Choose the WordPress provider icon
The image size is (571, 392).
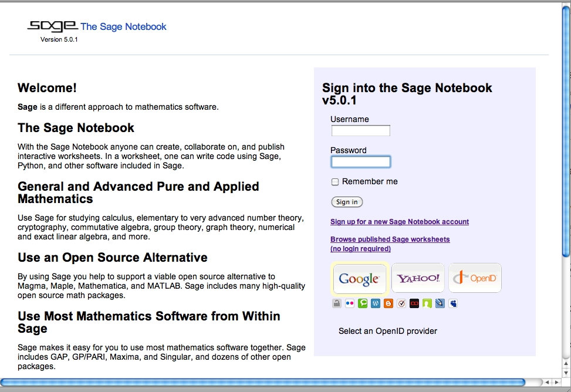[376, 303]
